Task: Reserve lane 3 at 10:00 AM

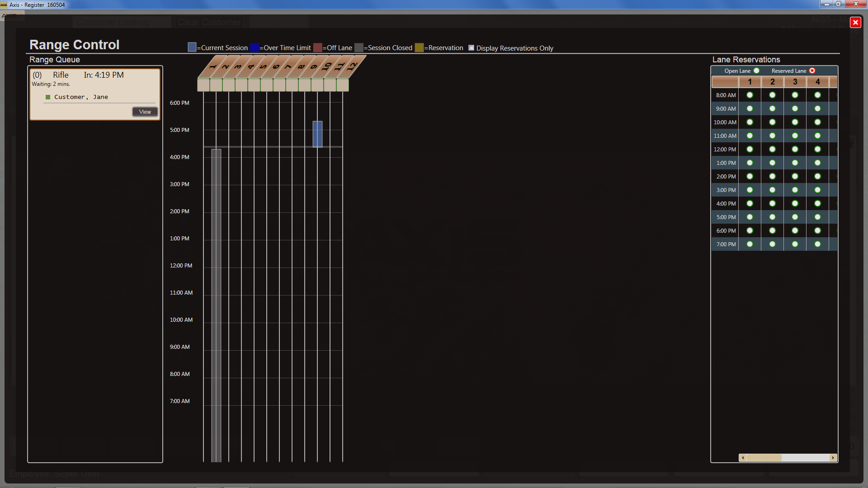Action: pos(795,122)
